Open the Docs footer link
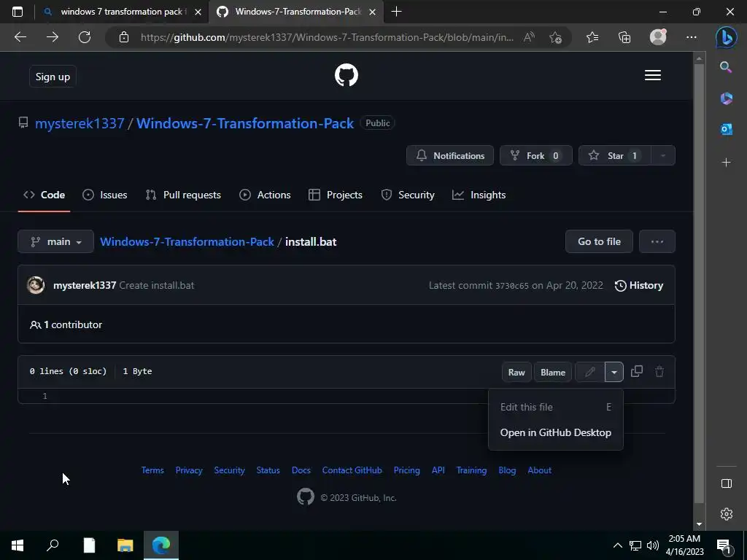 [x=301, y=470]
